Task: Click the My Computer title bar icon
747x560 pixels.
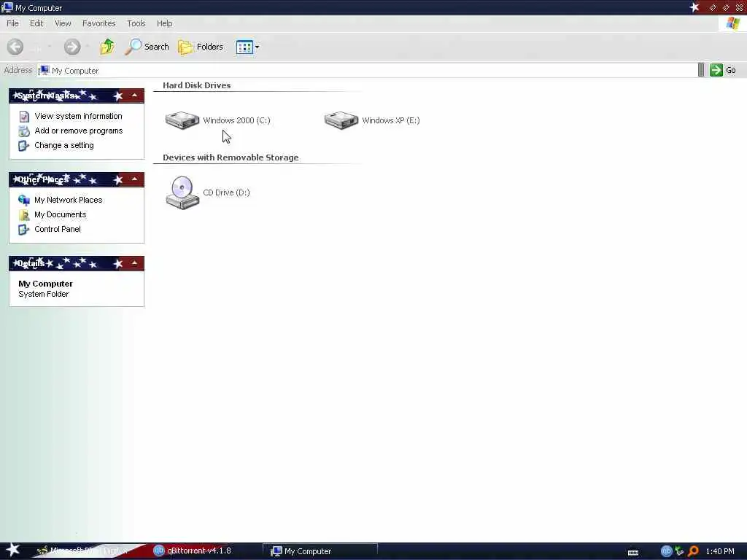Action: point(7,7)
